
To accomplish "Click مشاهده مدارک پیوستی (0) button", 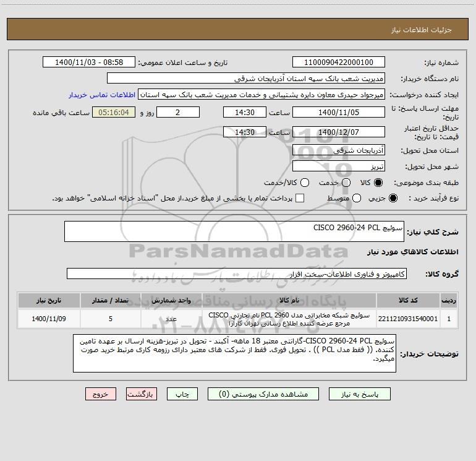I will tap(263, 394).
